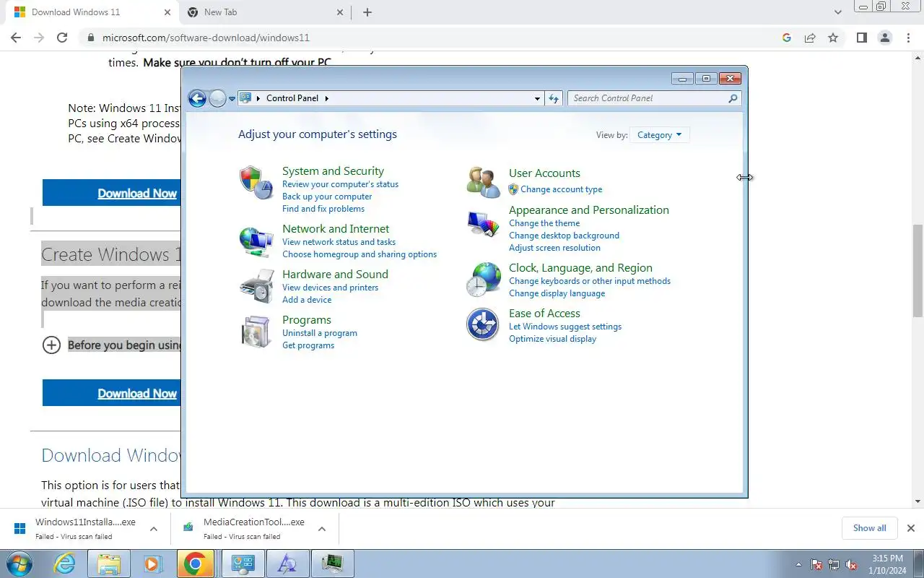The width and height of the screenshot is (924, 578).
Task: Click the search magnifier in Control Panel
Action: pyautogui.click(x=733, y=98)
